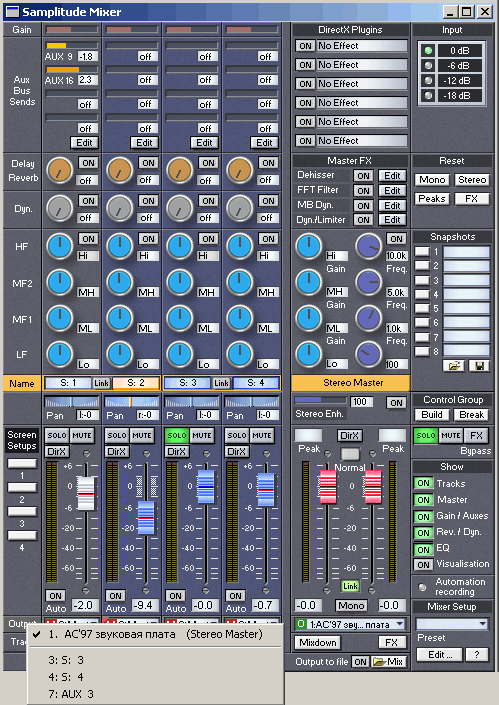Click the S: 1 volume fader handle

click(x=85, y=493)
